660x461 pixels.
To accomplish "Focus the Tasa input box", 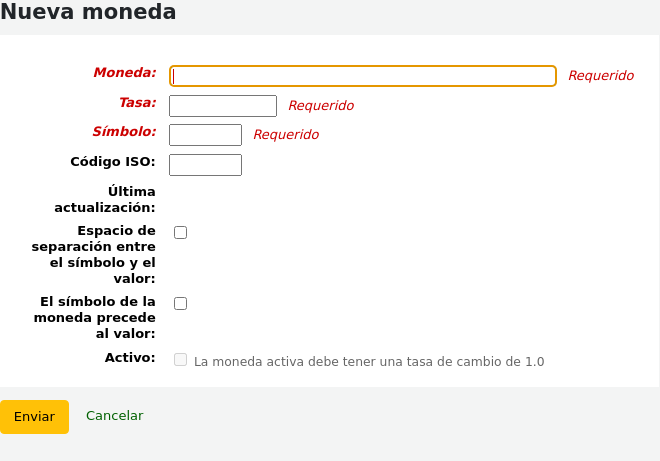I will tap(222, 106).
